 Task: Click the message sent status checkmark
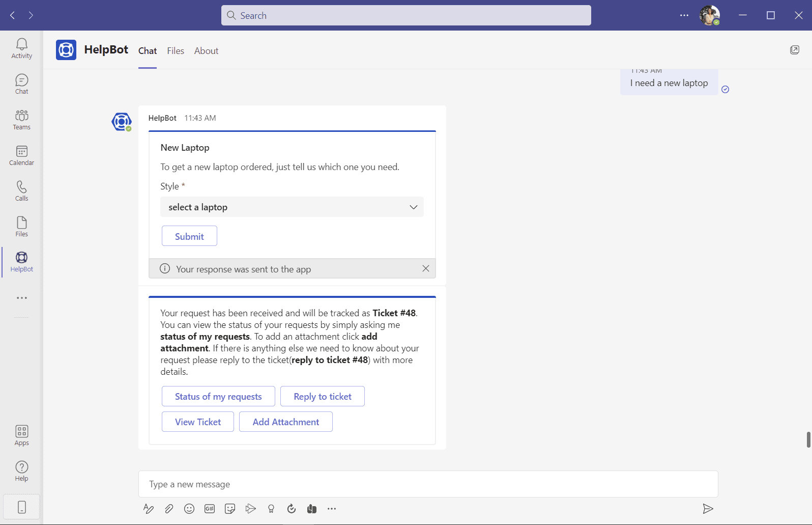[726, 90]
